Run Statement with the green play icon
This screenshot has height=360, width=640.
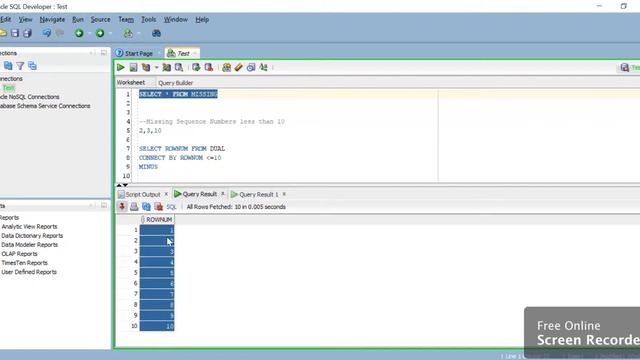point(121,67)
